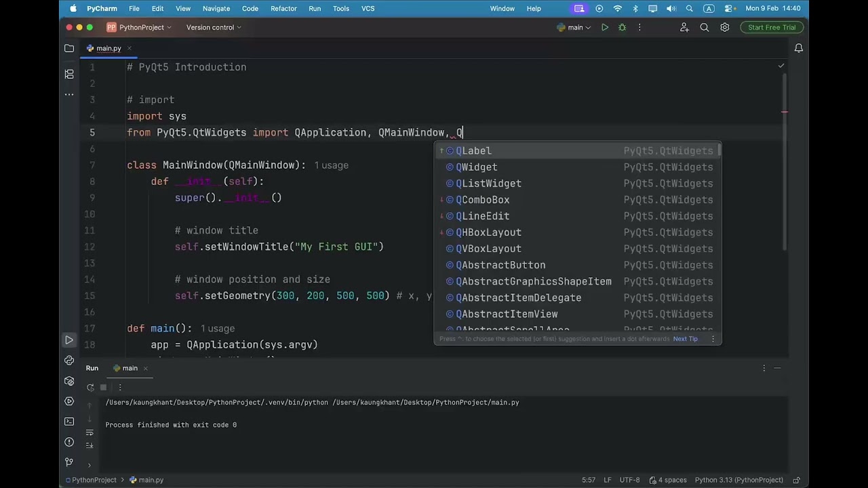Open code completion popup options menu
Screen dimensions: 868x488
pos(713,339)
